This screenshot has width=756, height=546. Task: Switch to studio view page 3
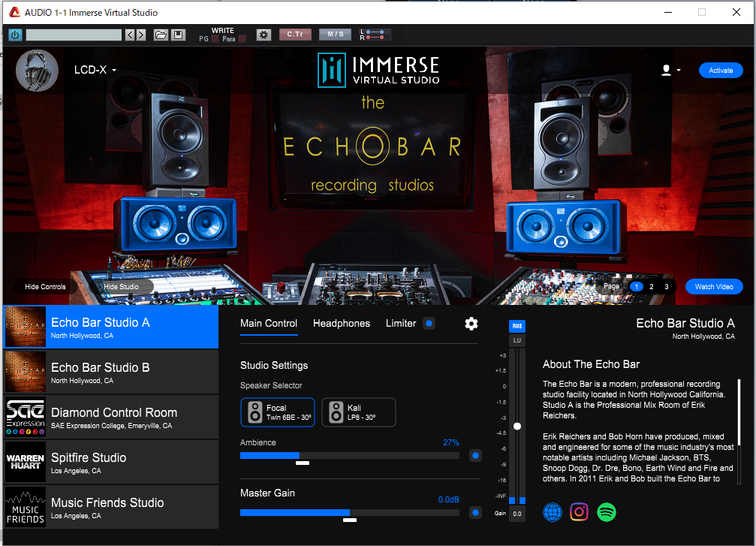click(667, 286)
